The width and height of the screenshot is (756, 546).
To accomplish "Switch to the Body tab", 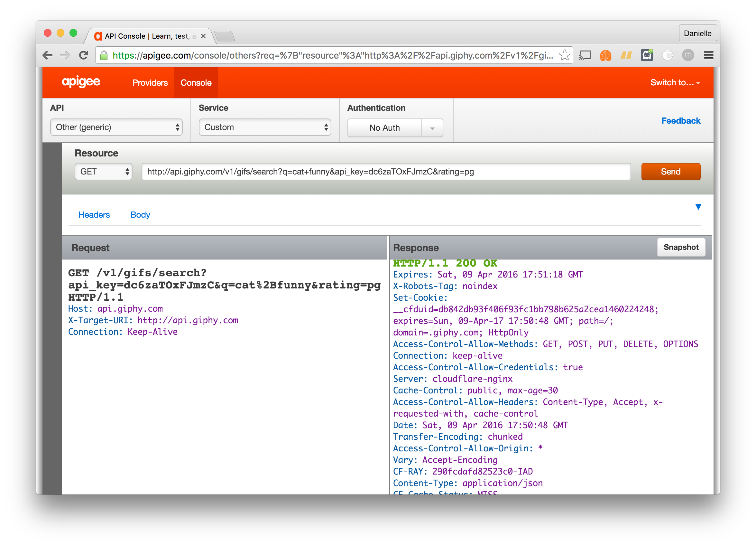I will [140, 215].
